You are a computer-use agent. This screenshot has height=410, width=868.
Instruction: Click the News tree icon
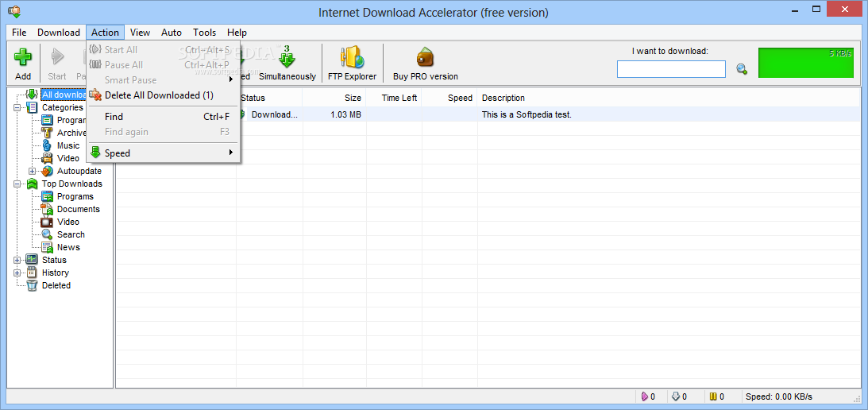click(x=47, y=248)
